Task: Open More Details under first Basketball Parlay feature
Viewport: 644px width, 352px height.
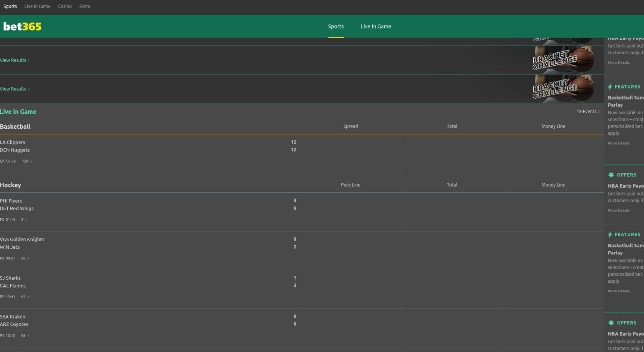Action: coord(619,143)
